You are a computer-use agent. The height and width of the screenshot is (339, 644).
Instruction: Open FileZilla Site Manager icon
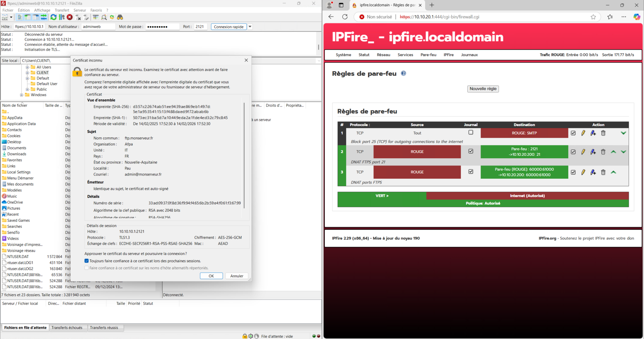(x=5, y=17)
